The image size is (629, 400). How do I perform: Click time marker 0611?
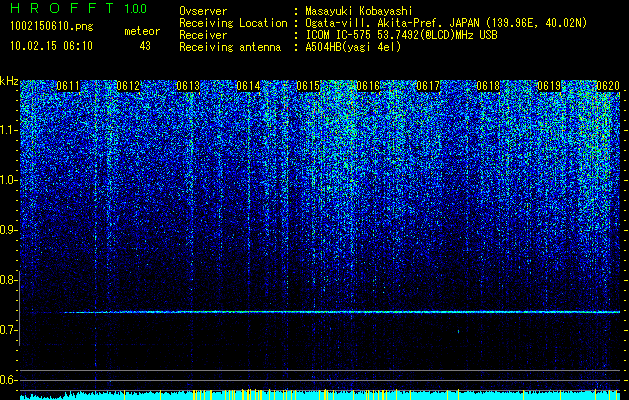coord(68,86)
